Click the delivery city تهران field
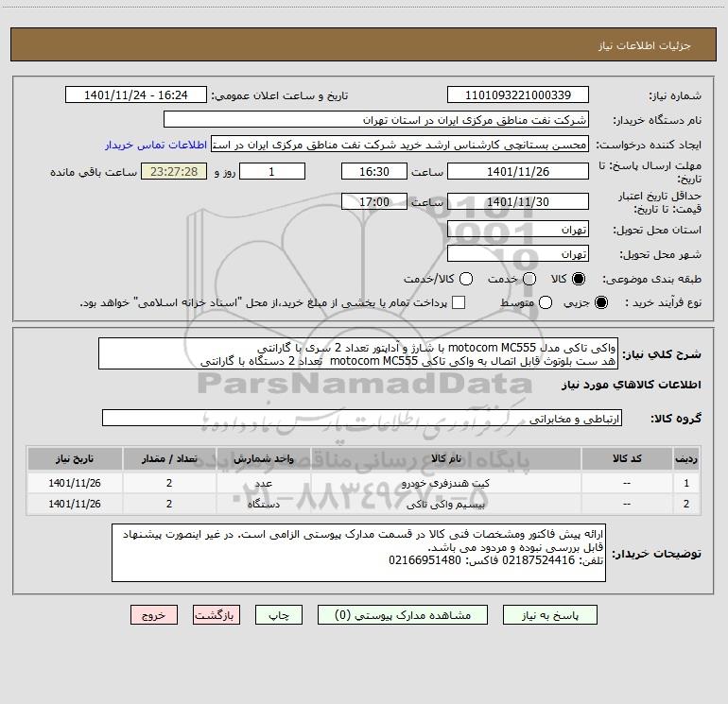This screenshot has height=704, width=728. (x=518, y=253)
